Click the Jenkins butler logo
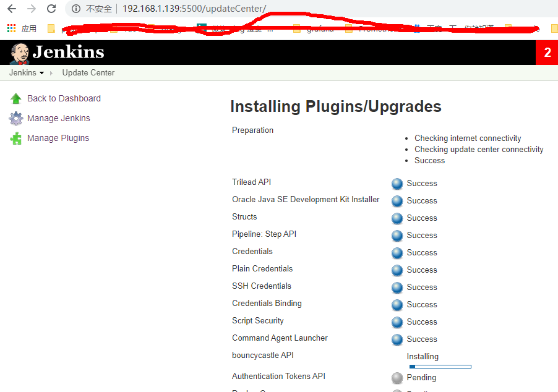The height and width of the screenshot is (392, 558). coord(19,53)
